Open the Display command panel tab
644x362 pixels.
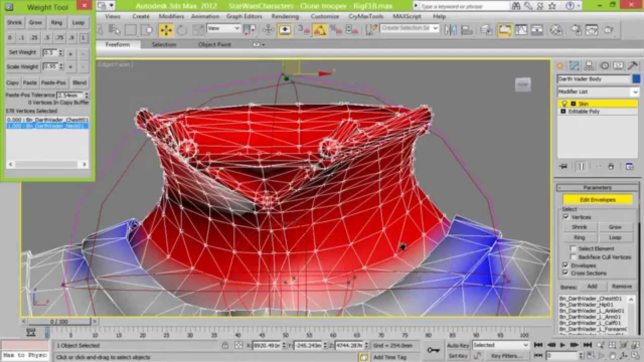pyautogui.click(x=618, y=66)
